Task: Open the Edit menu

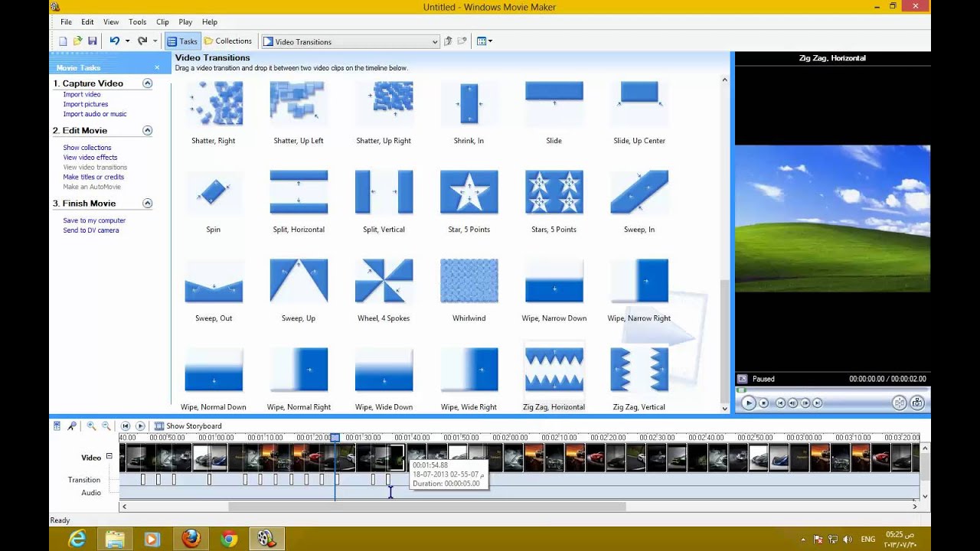Action: 87,22
